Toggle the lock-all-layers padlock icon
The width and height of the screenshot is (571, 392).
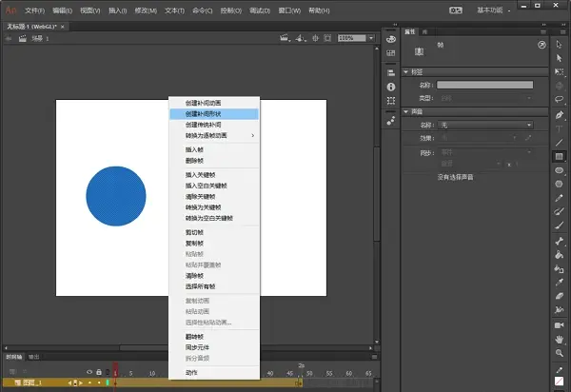[98, 371]
